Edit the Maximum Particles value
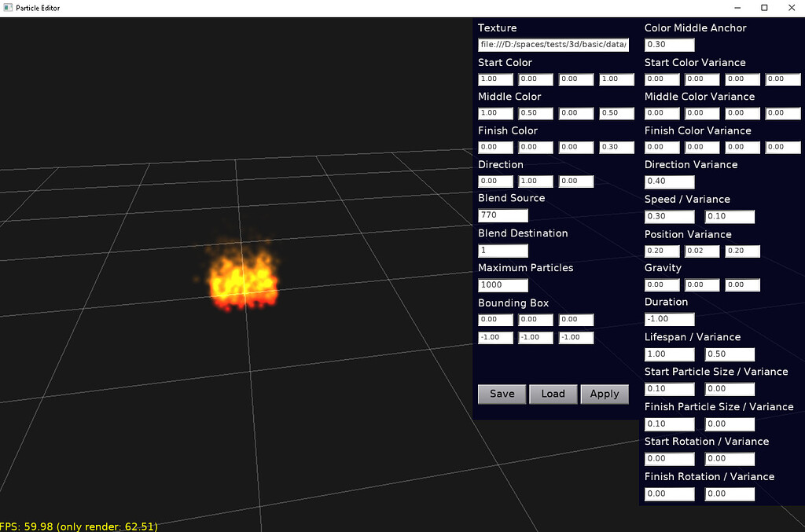This screenshot has width=805, height=532. tap(502, 284)
